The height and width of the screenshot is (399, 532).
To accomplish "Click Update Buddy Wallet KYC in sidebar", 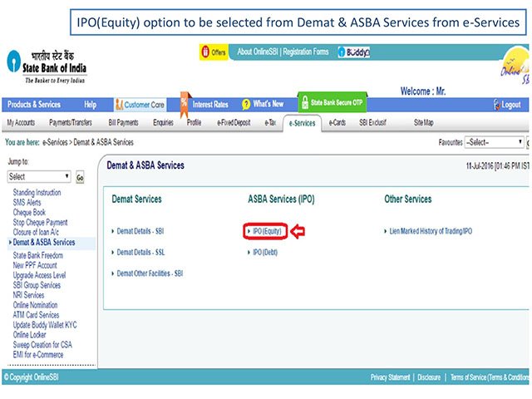I will coord(45,325).
